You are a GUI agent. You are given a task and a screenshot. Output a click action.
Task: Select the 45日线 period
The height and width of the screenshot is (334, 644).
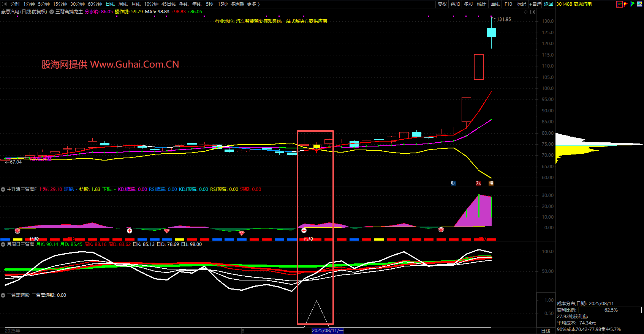169,4
